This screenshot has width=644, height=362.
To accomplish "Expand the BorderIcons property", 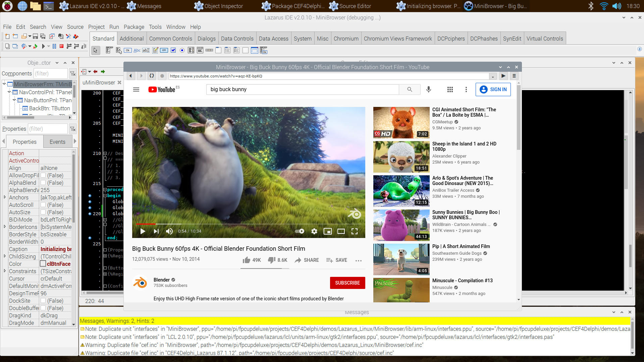I will pyautogui.click(x=5, y=227).
